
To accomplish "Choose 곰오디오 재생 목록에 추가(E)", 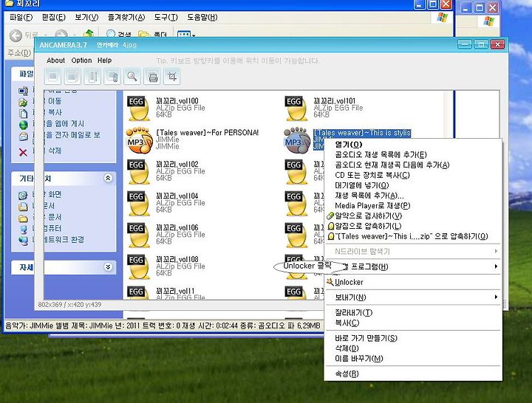I will (413, 154).
